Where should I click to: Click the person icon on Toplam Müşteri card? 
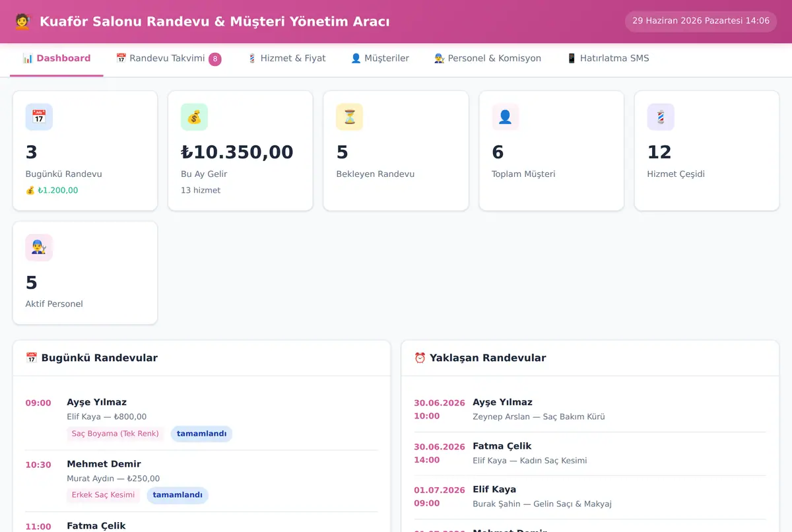(505, 117)
